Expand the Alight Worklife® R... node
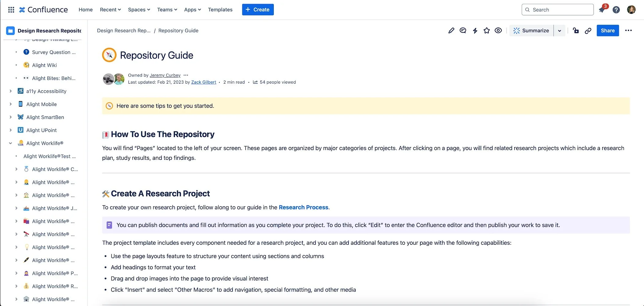 click(16, 286)
